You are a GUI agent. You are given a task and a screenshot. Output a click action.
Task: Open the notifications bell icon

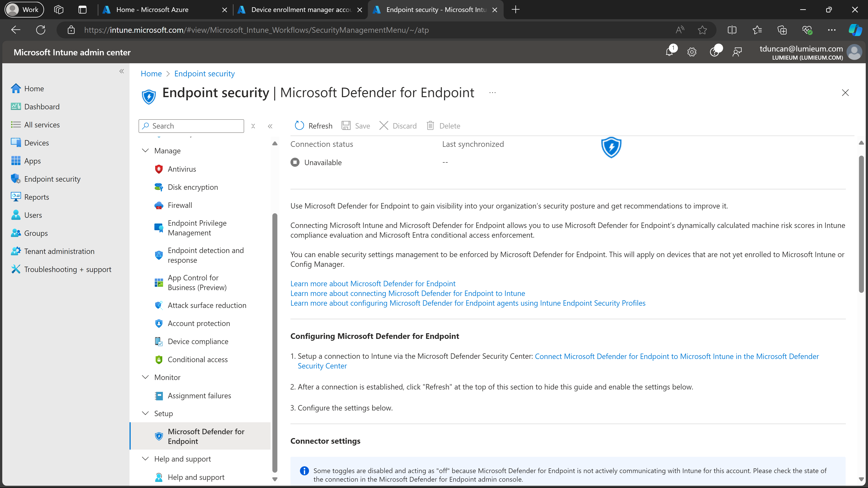click(x=670, y=52)
